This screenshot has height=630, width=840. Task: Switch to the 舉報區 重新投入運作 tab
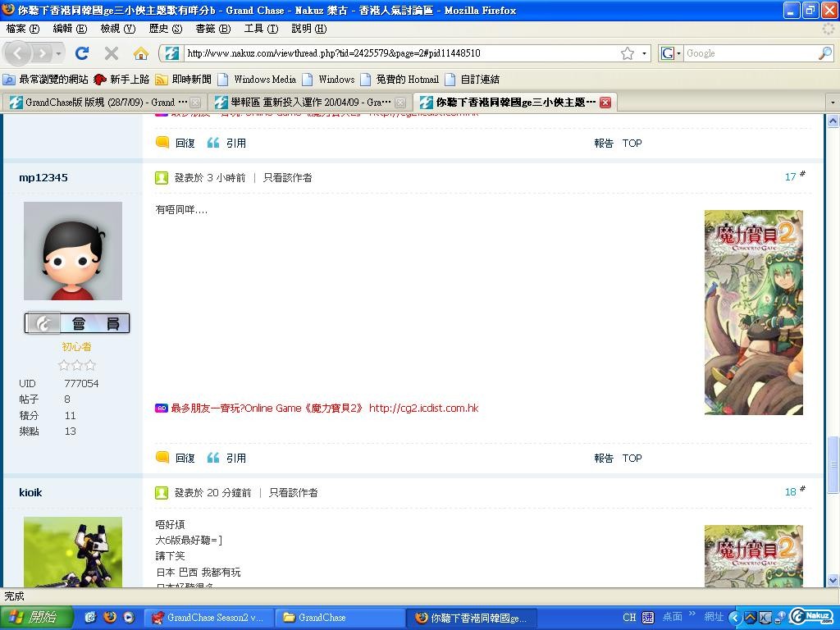[311, 103]
